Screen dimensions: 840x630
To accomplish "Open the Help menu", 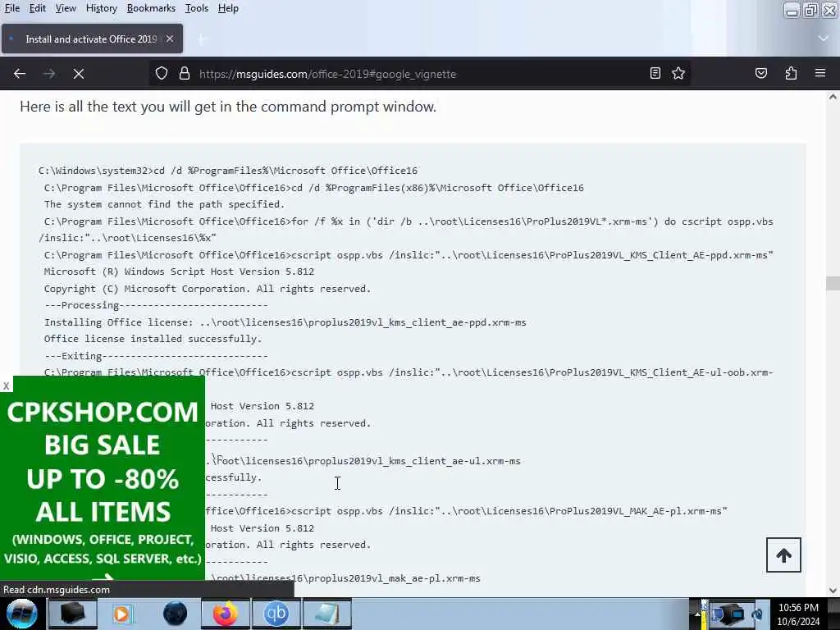I will (228, 8).
